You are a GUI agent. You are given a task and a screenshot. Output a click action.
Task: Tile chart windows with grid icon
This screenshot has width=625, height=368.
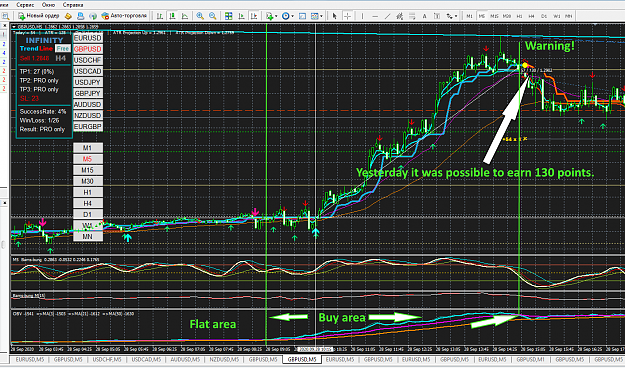(228, 16)
